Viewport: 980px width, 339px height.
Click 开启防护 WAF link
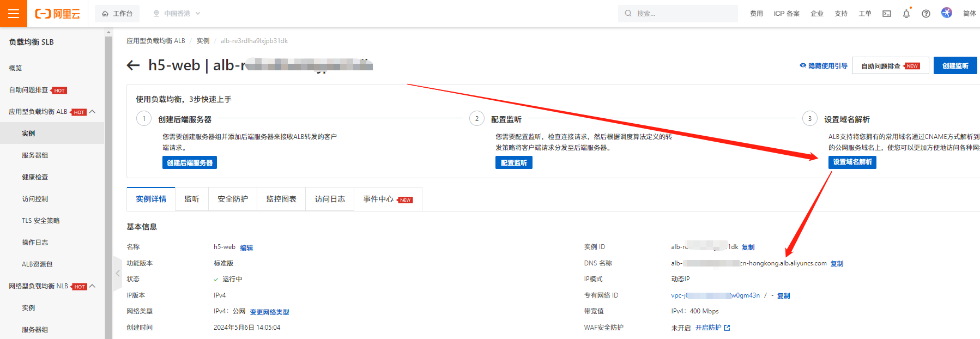[x=708, y=328]
